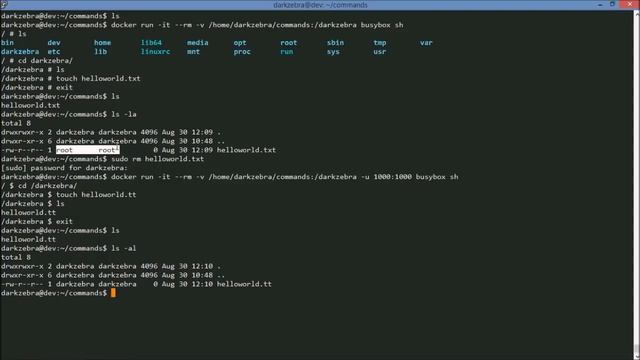The height and width of the screenshot is (360, 640).
Task: Click the first 'total 8' line
Action: (x=16, y=123)
